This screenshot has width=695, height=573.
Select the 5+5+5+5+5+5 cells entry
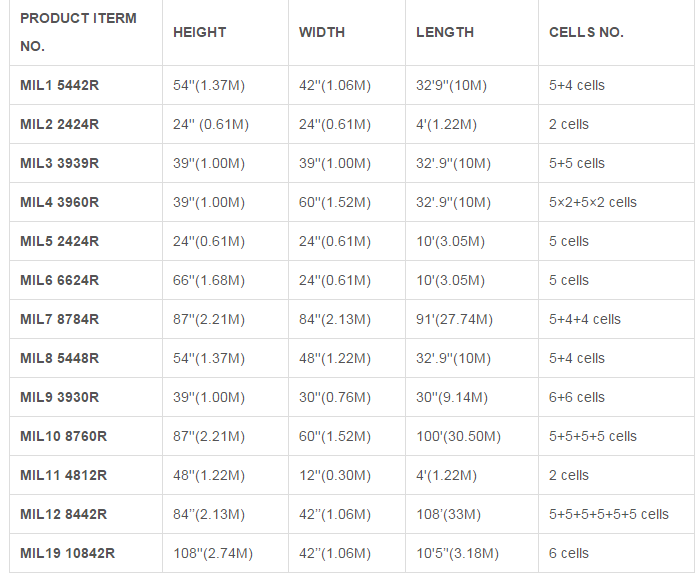[609, 515]
